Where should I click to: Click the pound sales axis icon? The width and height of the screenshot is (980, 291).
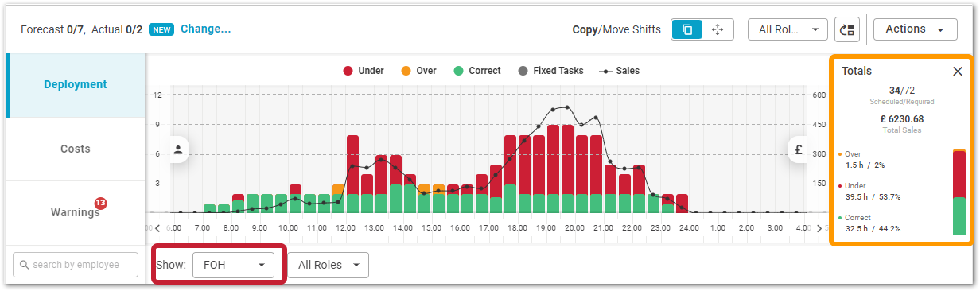click(799, 149)
